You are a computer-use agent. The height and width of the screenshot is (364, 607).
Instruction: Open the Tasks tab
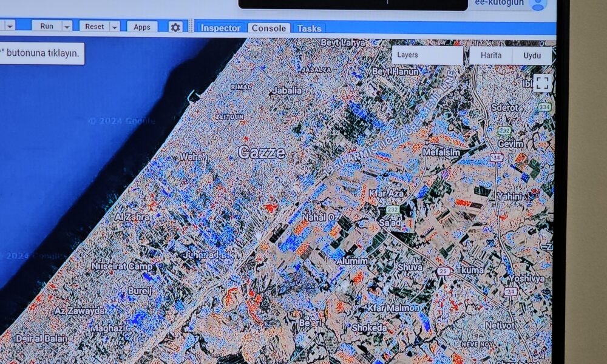click(x=309, y=28)
